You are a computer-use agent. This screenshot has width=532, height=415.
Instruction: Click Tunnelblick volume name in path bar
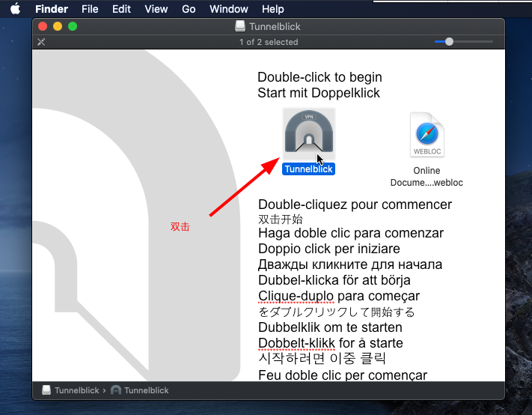77,390
